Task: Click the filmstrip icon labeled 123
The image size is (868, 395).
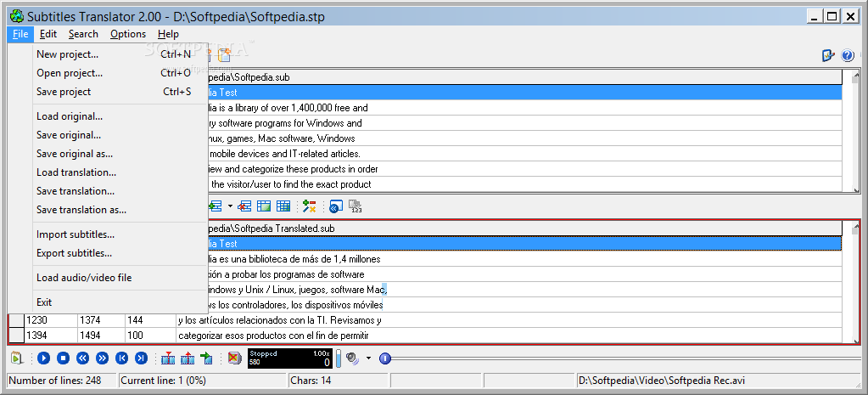Action: (355, 206)
